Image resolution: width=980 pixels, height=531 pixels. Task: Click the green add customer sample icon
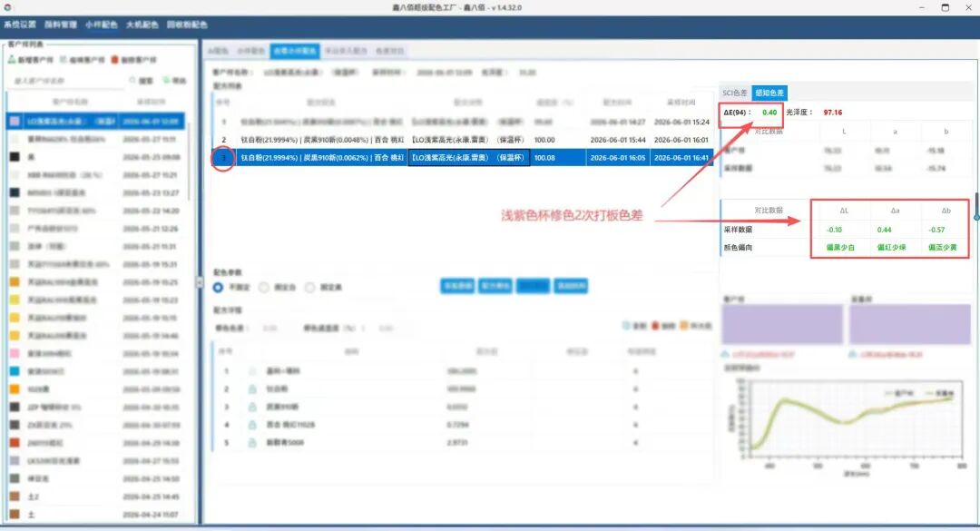pyautogui.click(x=11, y=60)
